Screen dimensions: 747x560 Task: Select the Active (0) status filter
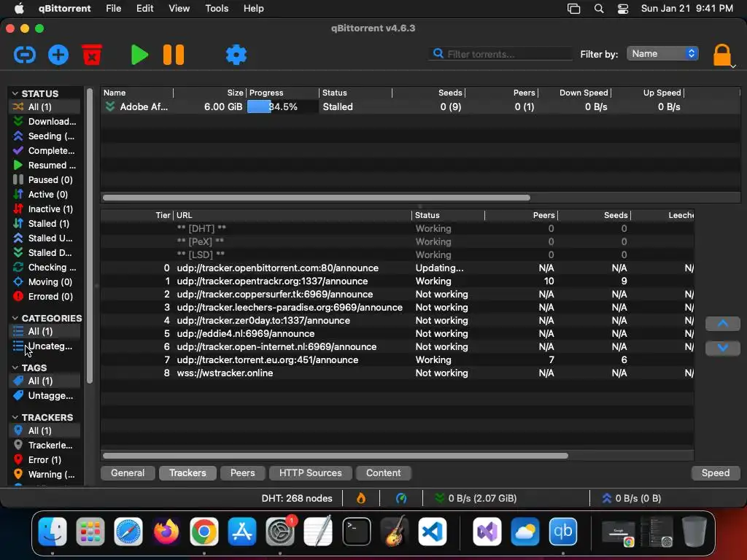(44, 194)
